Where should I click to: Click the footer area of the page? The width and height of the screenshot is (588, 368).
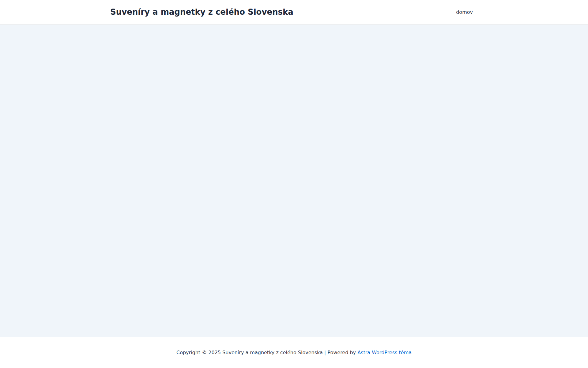[294, 352]
